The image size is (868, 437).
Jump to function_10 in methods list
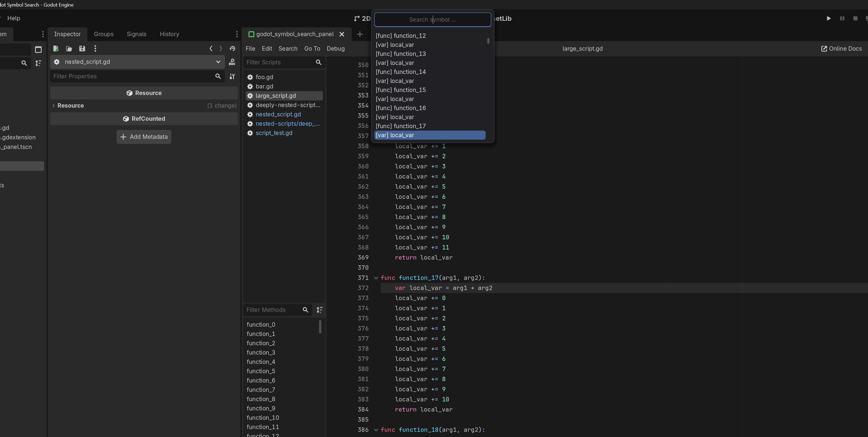click(263, 418)
